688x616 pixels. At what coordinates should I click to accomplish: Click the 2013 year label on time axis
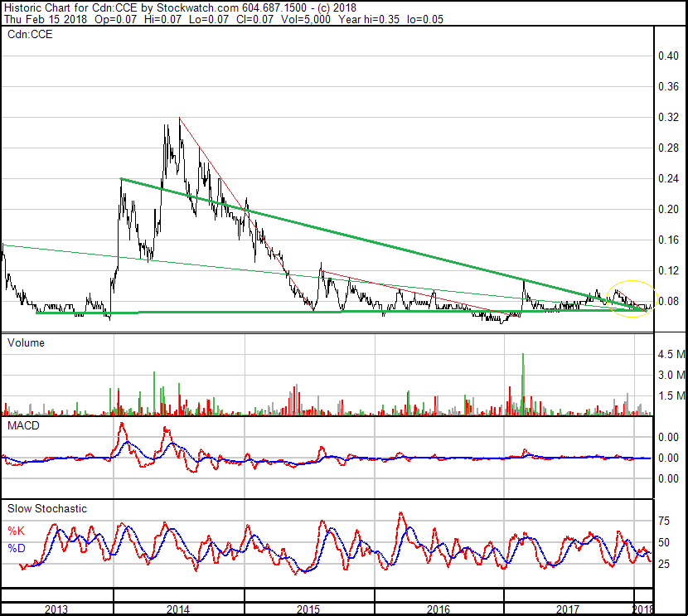(56, 609)
